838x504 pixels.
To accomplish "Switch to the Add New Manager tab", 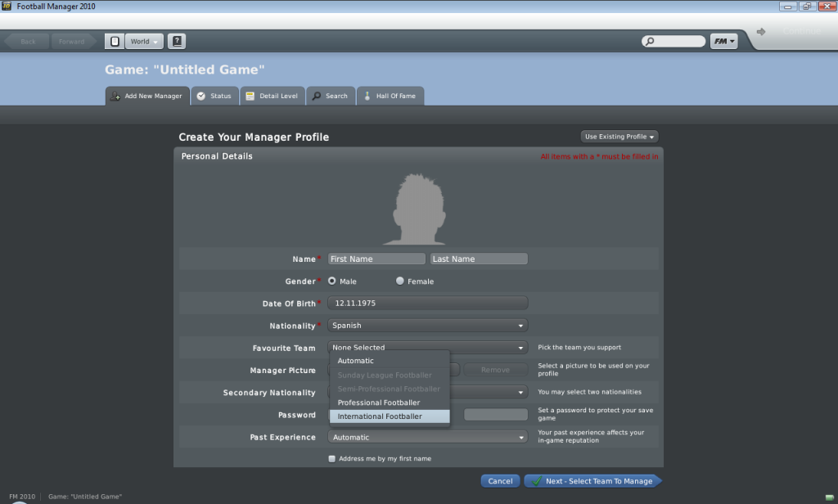I will [147, 97].
